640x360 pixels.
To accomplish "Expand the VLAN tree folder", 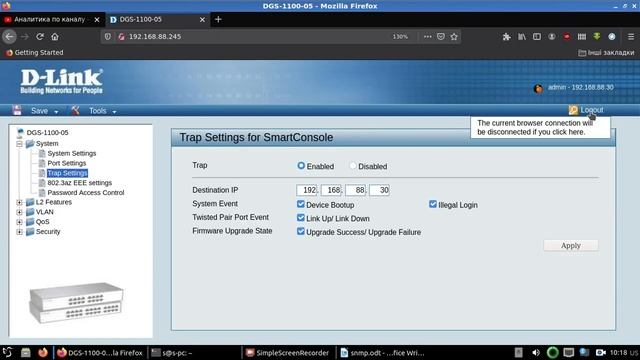I will (19, 212).
